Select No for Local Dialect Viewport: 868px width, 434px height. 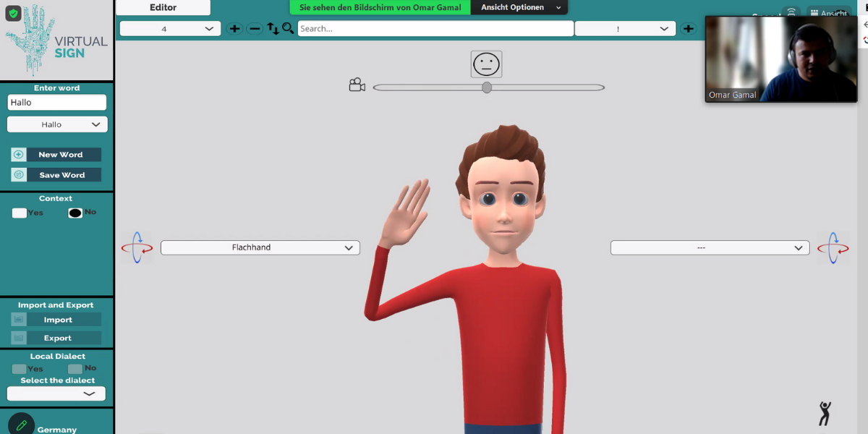point(75,369)
